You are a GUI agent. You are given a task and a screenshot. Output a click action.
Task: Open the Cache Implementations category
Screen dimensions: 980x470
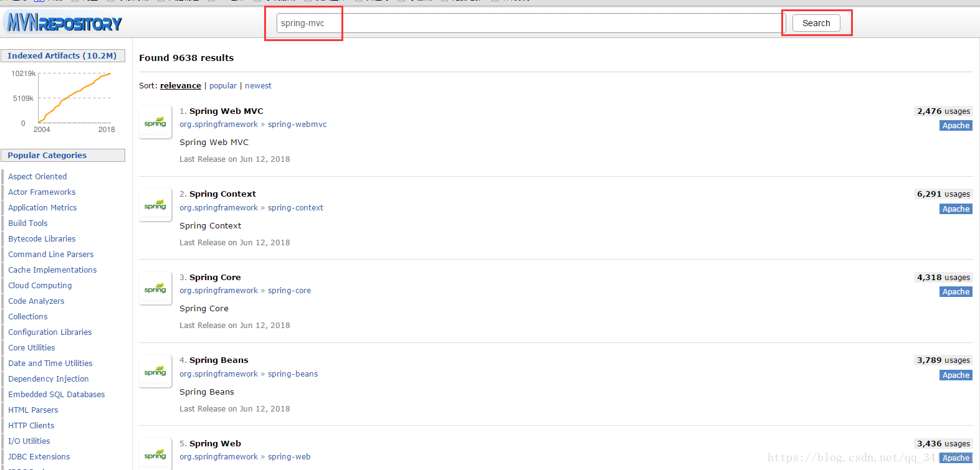coord(52,270)
